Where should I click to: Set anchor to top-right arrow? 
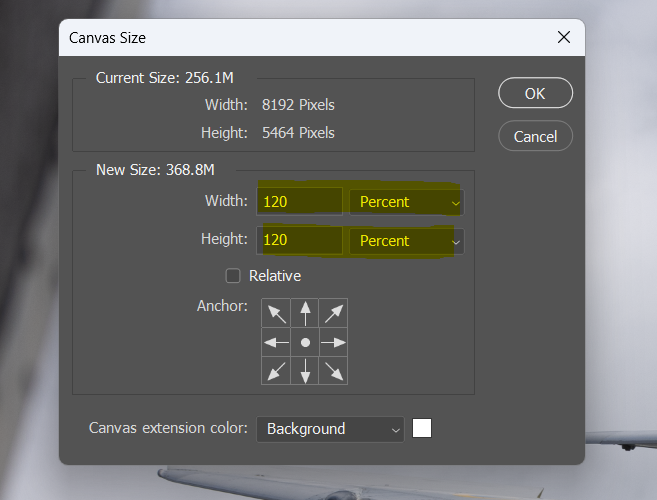334,313
